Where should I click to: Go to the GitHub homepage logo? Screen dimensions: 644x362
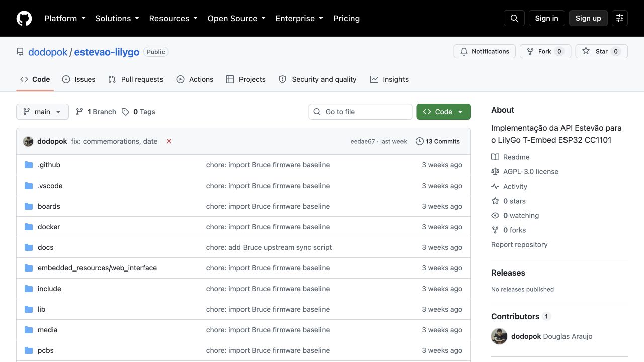click(24, 18)
